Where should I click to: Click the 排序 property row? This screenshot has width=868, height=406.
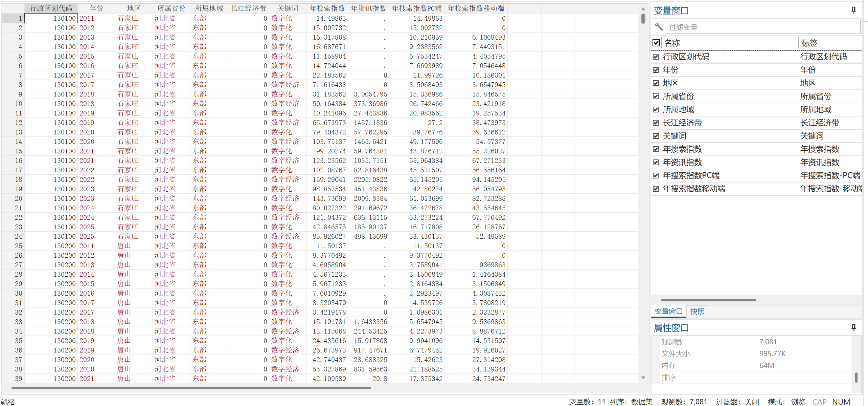(x=669, y=377)
